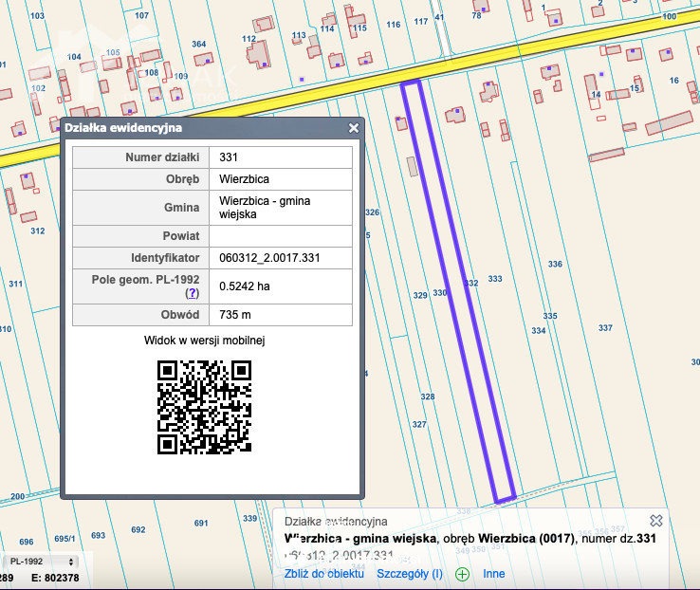The height and width of the screenshot is (590, 700).
Task: Click parcel 691 at the map bottom
Action: coord(200,523)
